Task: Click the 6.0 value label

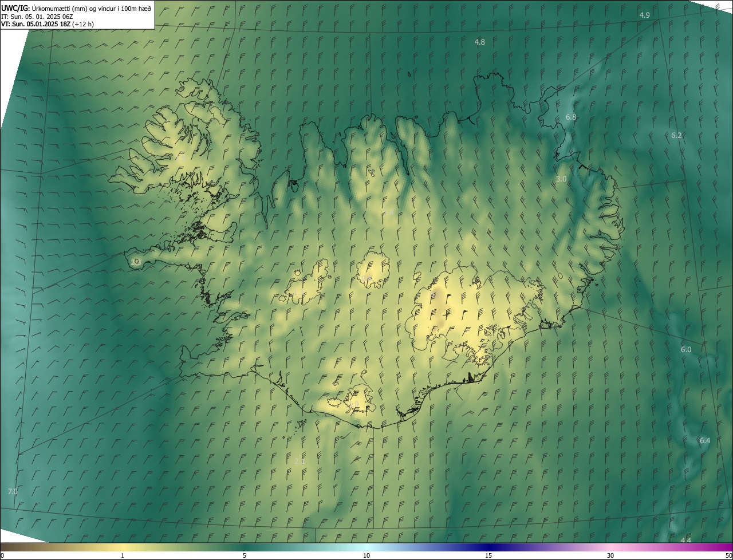Action: click(686, 349)
